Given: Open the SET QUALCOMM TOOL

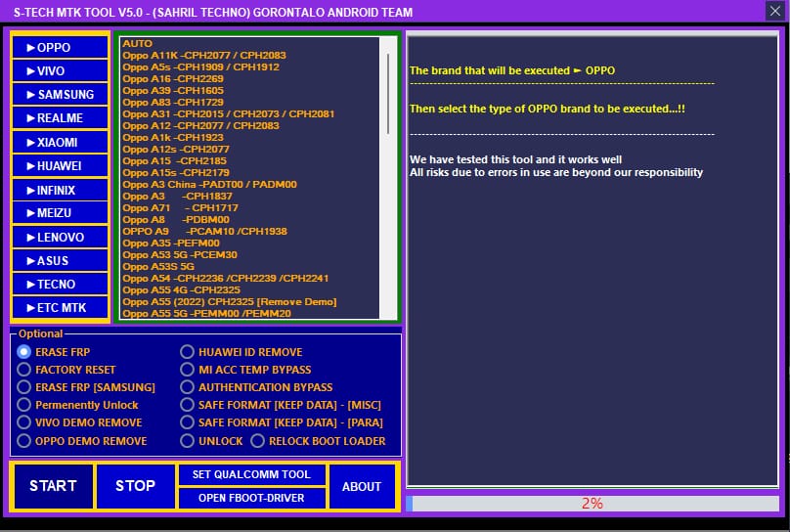Looking at the screenshot, I should (251, 474).
